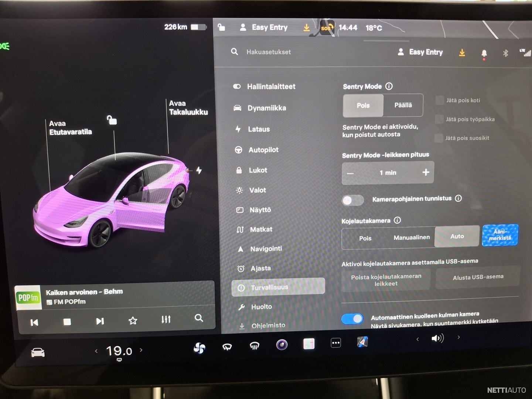Raise temperature with the right arrow
This screenshot has height=399, width=532.
141,350
